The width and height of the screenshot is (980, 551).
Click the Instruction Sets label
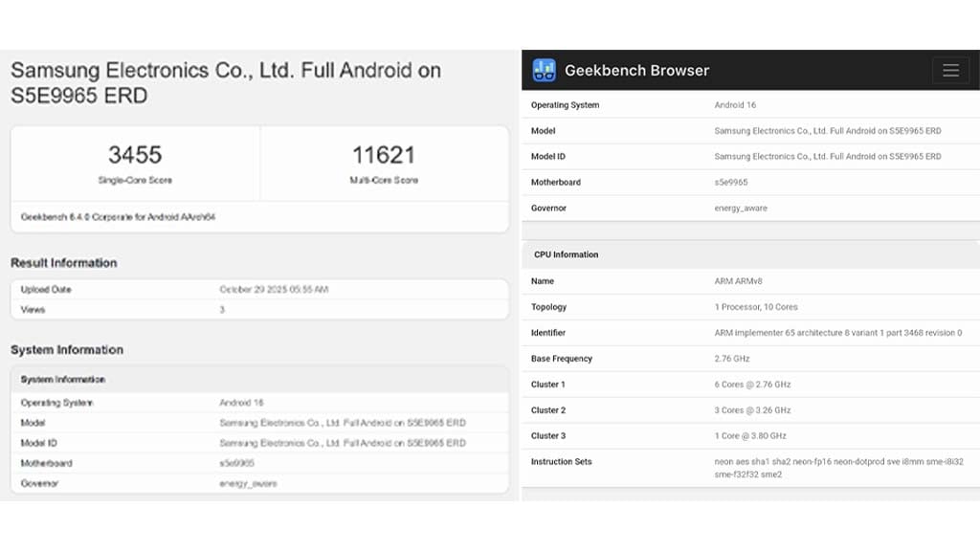[562, 462]
